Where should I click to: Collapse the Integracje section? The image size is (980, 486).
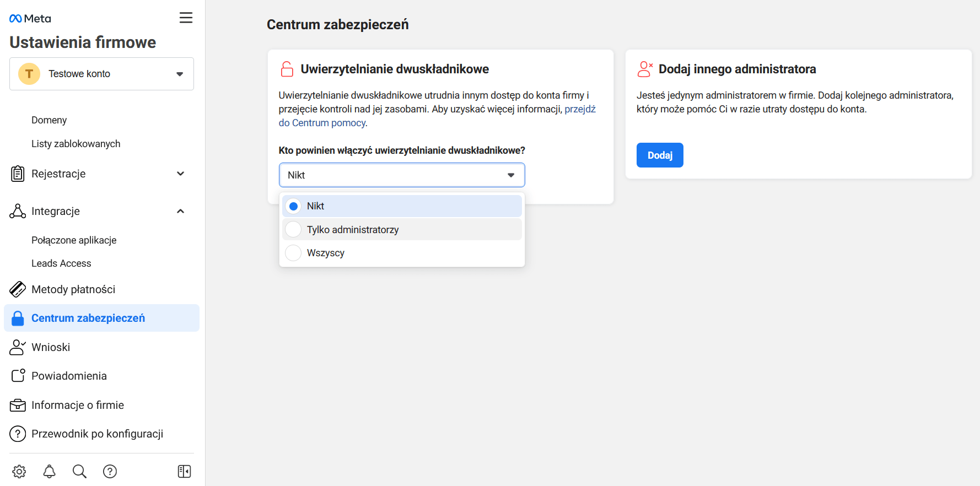(180, 211)
